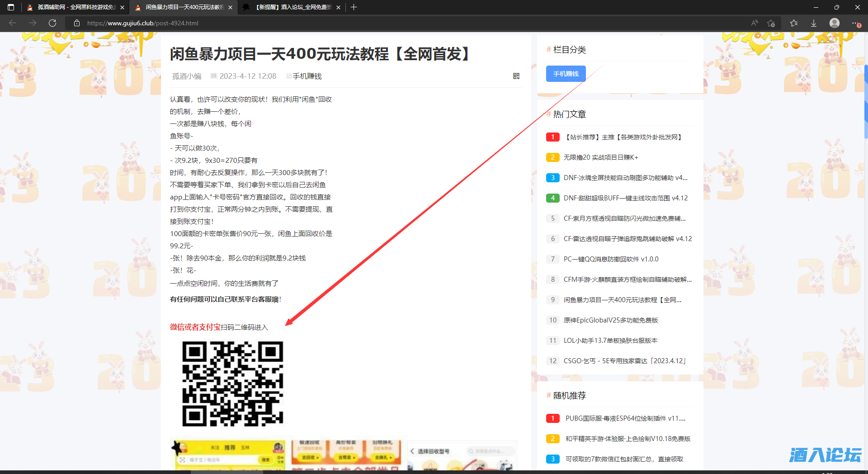Open the downloads icon in toolbar

click(814, 23)
